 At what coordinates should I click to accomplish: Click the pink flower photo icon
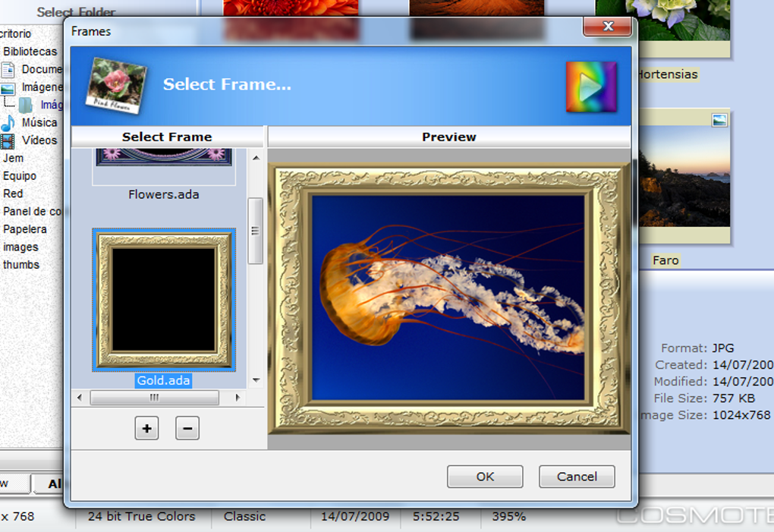pos(117,85)
